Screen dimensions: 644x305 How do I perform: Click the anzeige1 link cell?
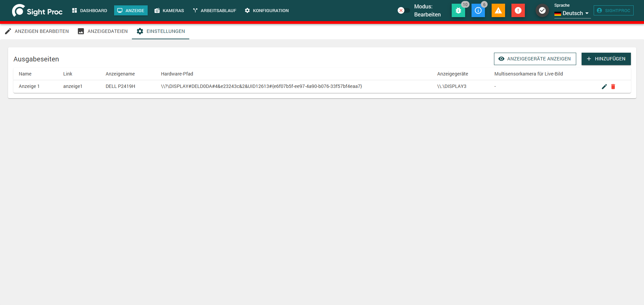coord(73,86)
